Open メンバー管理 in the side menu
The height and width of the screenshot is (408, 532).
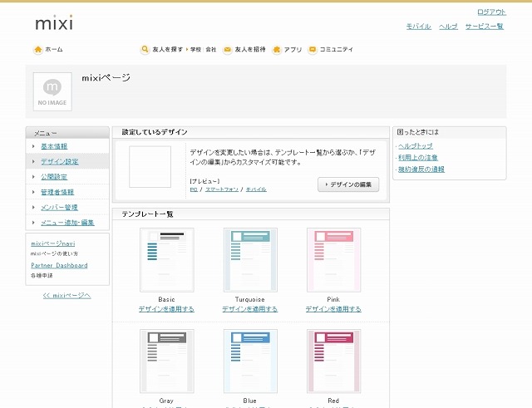coord(59,207)
